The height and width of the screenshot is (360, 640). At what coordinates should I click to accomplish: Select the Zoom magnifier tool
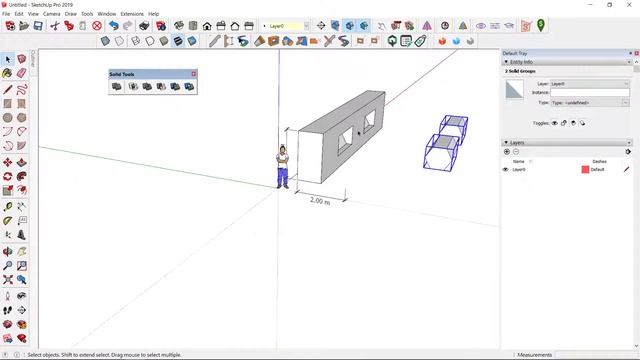[7, 266]
